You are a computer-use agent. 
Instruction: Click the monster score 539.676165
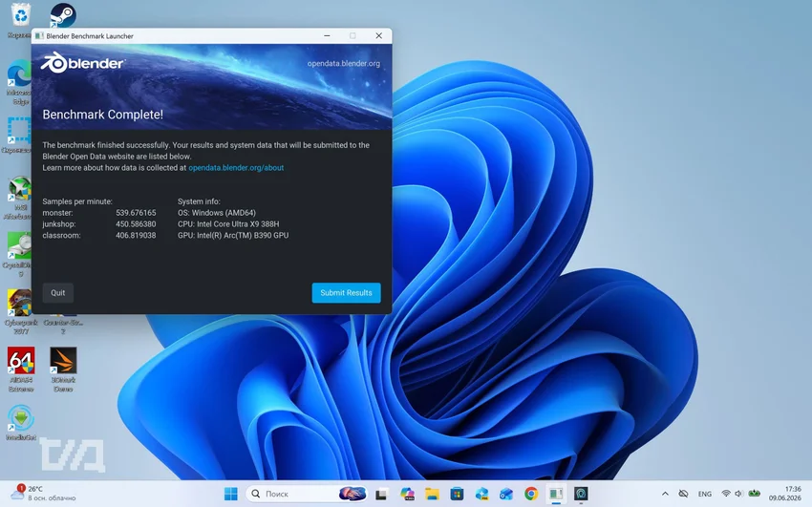pyautogui.click(x=136, y=213)
